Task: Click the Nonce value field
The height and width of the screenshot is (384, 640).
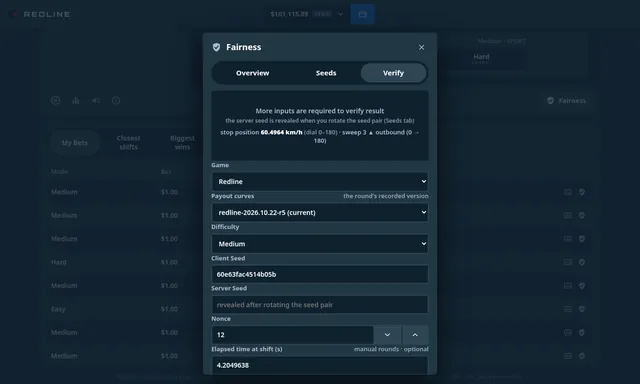Action: [292, 335]
